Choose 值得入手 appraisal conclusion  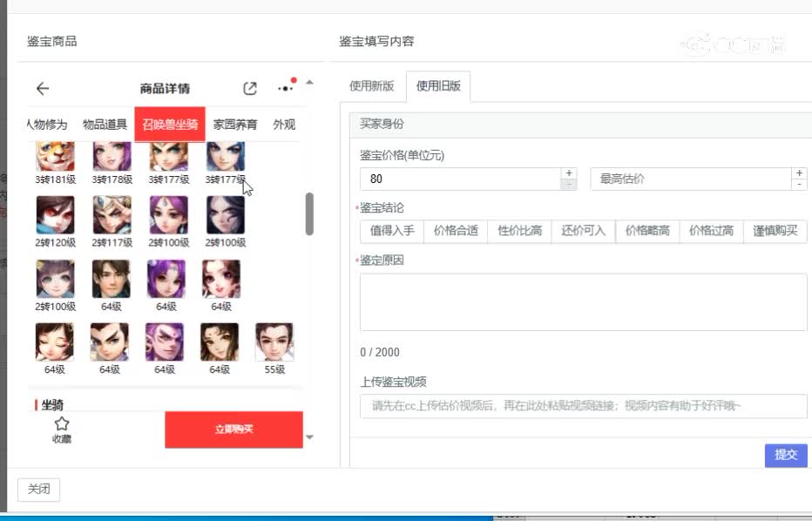pos(391,231)
